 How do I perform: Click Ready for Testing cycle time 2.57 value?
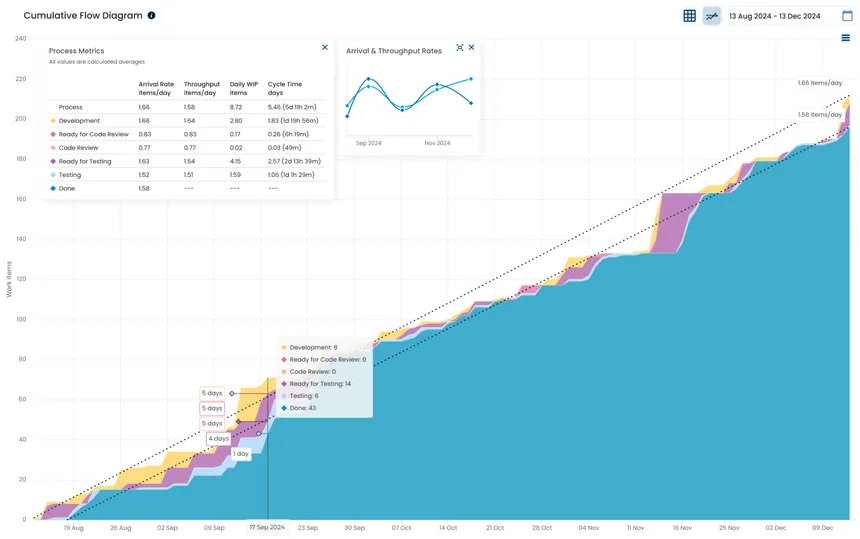pos(294,161)
